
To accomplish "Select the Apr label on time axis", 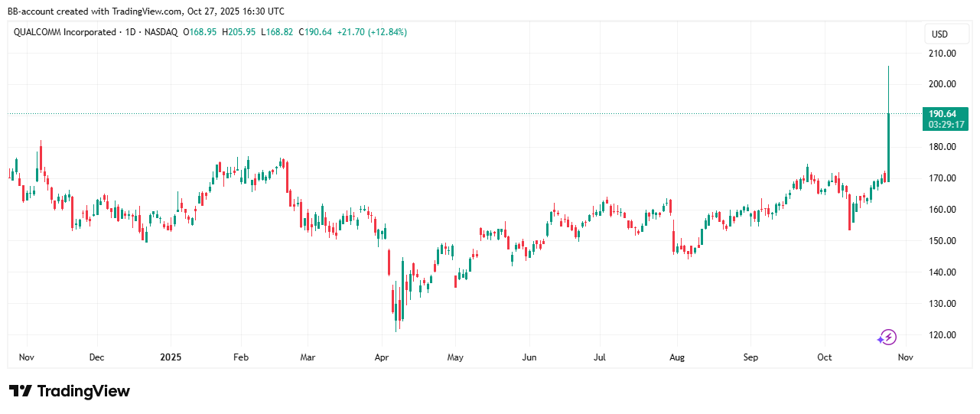I will [x=383, y=357].
